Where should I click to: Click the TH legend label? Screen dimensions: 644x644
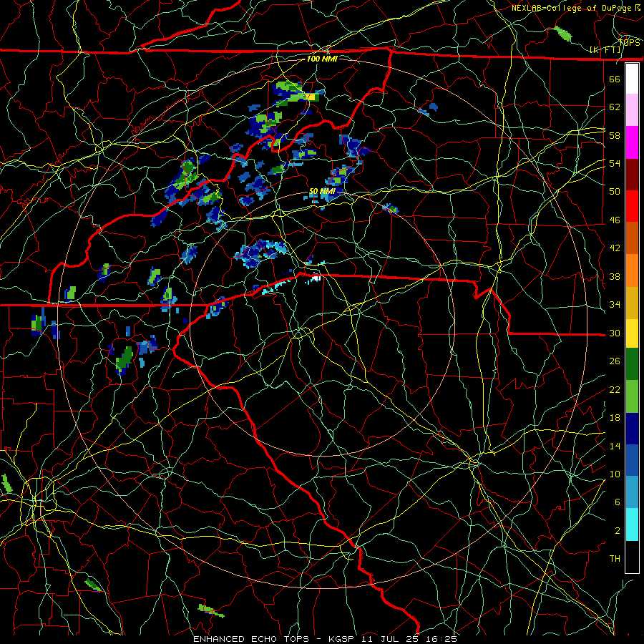point(615,559)
